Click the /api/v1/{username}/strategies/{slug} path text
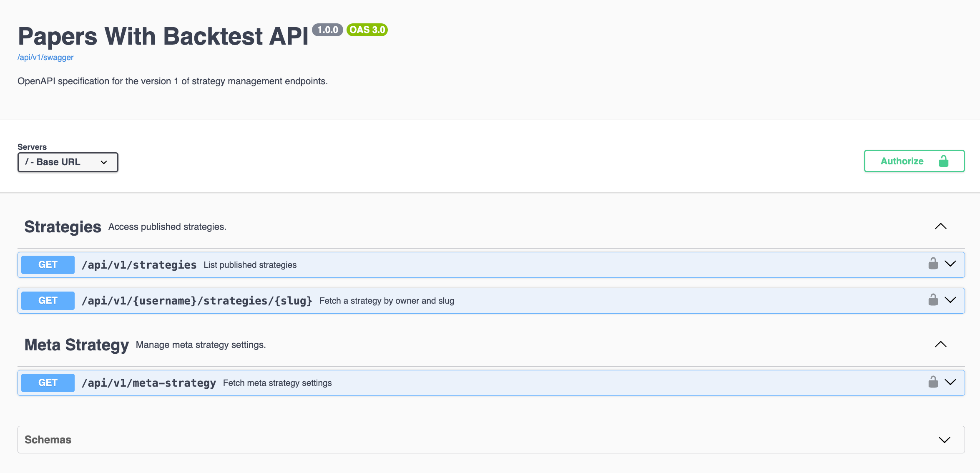980x473 pixels. pyautogui.click(x=197, y=301)
